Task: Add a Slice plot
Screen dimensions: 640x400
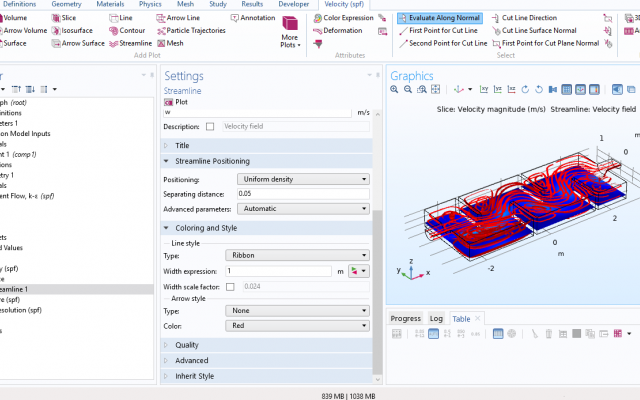Action: pyautogui.click(x=64, y=18)
